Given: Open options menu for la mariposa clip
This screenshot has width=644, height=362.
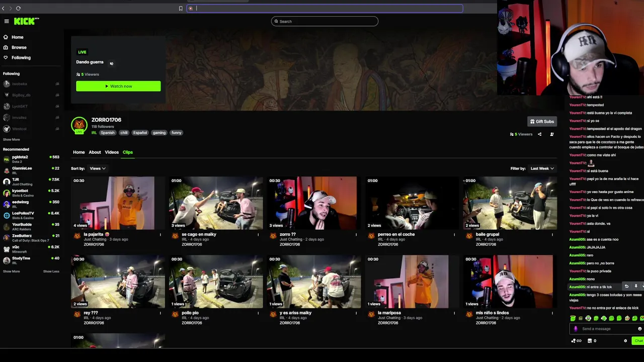Looking at the screenshot, I should click(454, 313).
